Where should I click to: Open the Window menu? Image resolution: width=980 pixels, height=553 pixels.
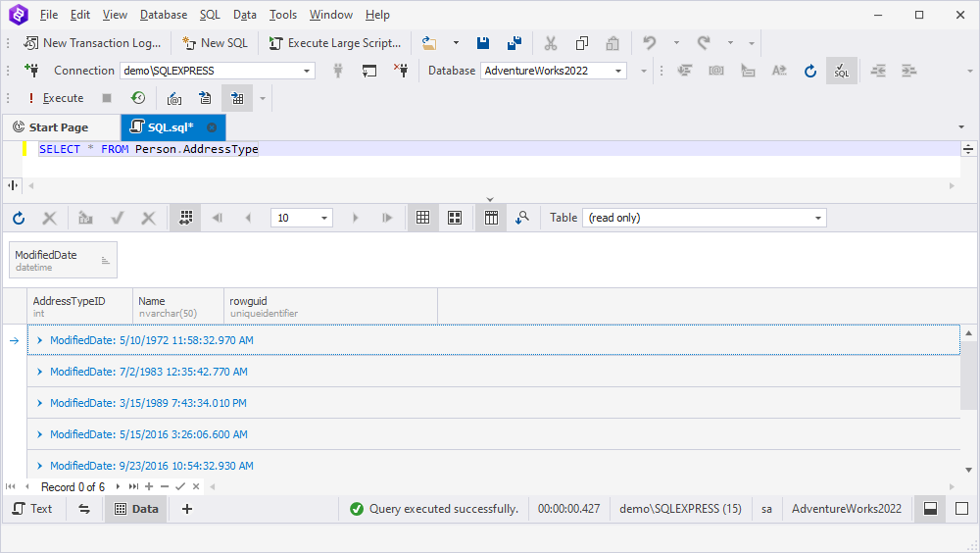(x=330, y=15)
